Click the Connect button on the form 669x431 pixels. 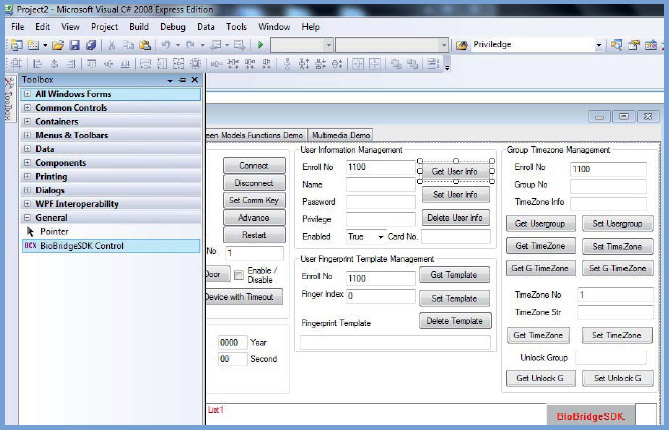tap(254, 166)
